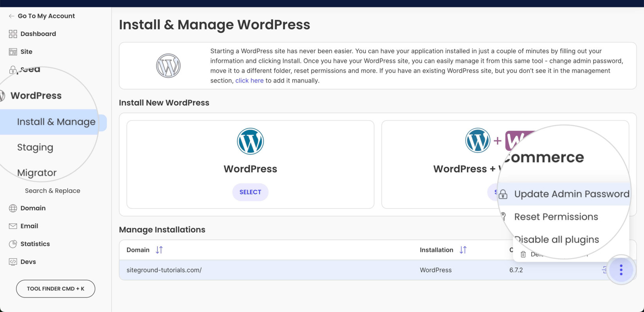Click the Tool Finder CMD + K button

[x=56, y=289]
